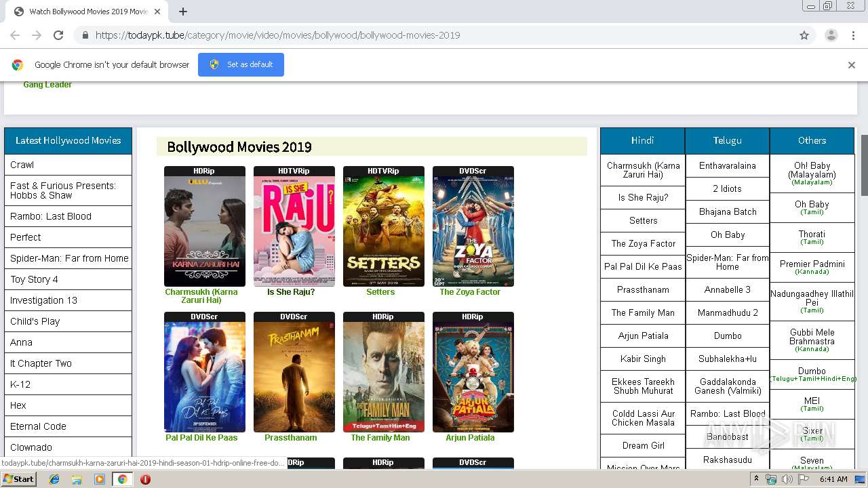Click Toy Story 4 link
The width and height of the screenshot is (868, 488).
pyautogui.click(x=34, y=279)
